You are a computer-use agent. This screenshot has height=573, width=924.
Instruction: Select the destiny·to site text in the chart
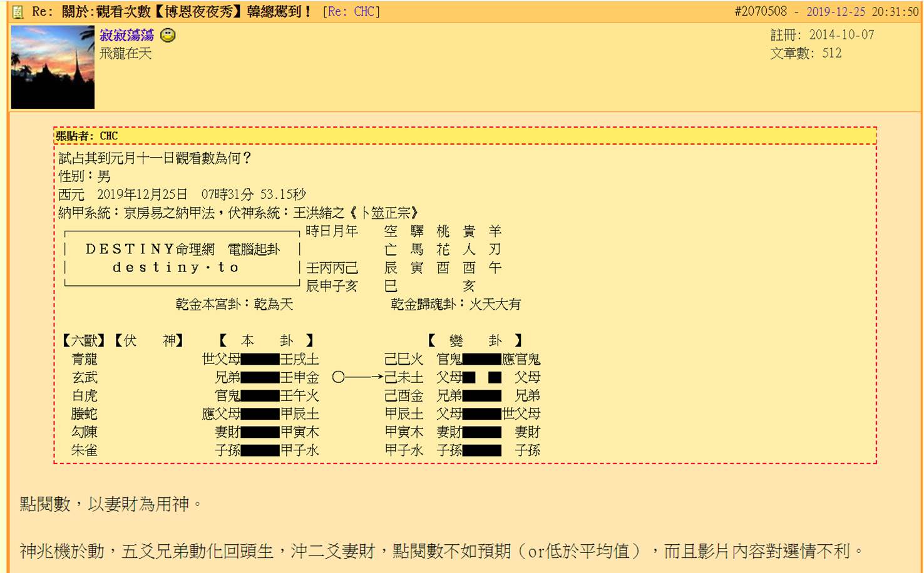176,267
